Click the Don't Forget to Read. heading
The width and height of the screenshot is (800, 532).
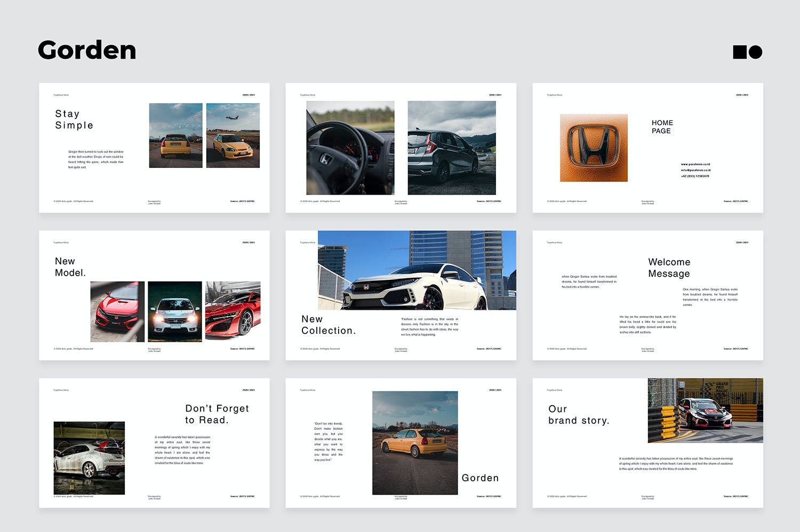point(217,414)
